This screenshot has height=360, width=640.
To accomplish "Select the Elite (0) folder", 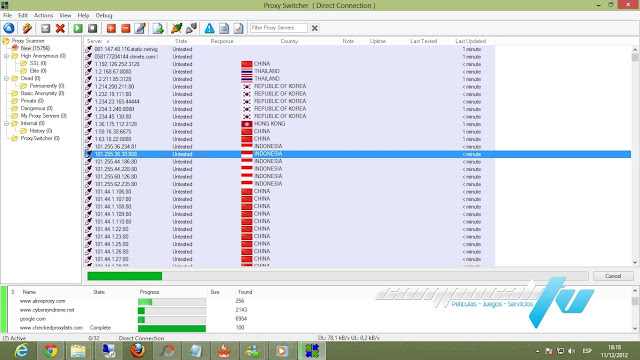I will (x=38, y=71).
